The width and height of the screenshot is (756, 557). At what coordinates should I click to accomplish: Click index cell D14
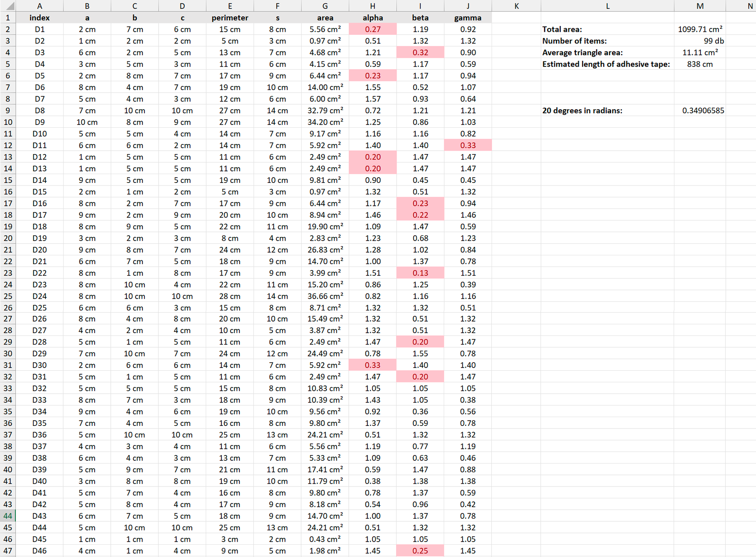point(39,180)
